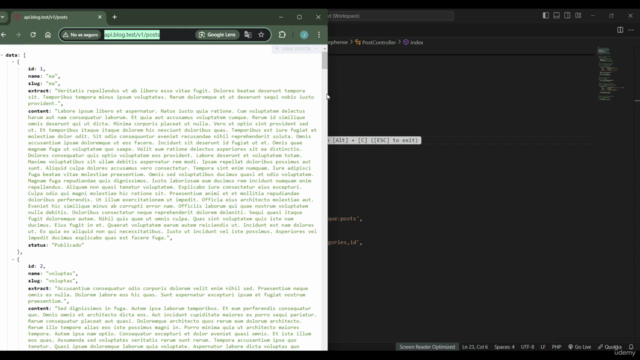Viewport: 640px width, 360px height.
Task: Reload the api.blog.test page
Action: coord(33,35)
